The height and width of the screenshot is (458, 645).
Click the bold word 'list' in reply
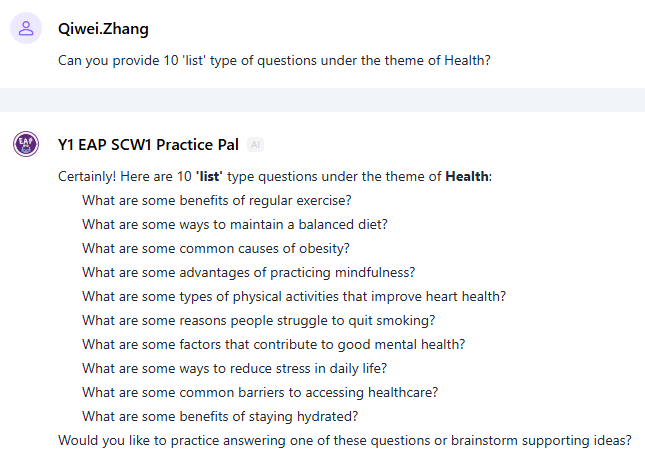[209, 176]
